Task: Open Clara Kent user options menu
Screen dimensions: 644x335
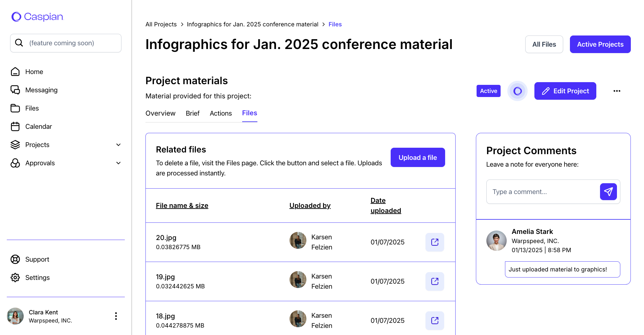Action: [x=116, y=316]
